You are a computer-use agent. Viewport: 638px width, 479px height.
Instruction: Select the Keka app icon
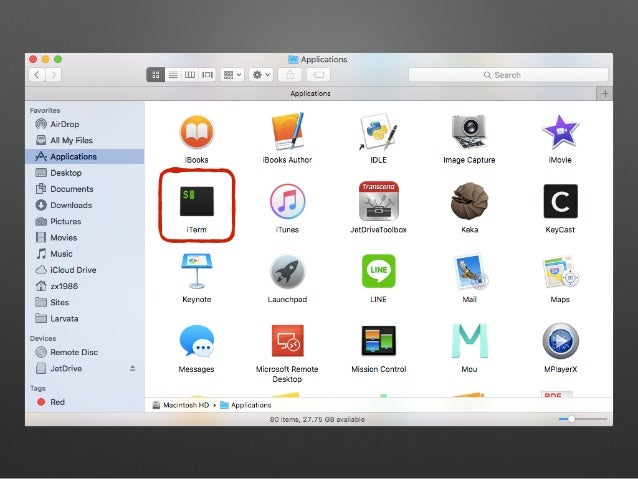(469, 201)
